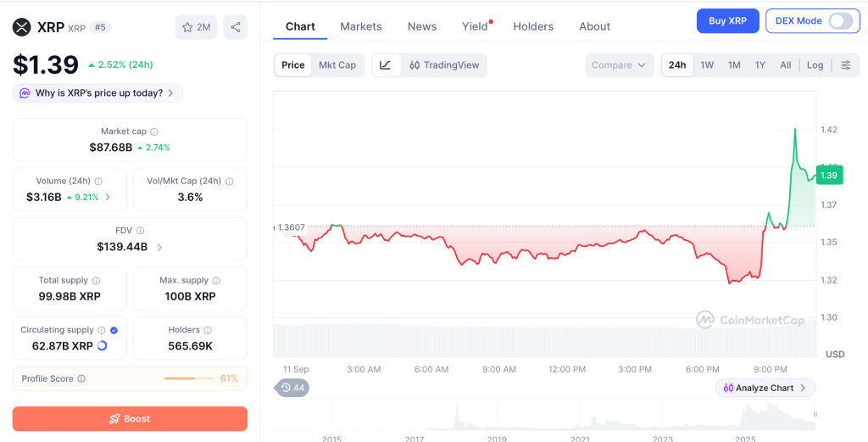Expand Volume (24h) details arrow
This screenshot has width=868, height=442.
(x=108, y=197)
